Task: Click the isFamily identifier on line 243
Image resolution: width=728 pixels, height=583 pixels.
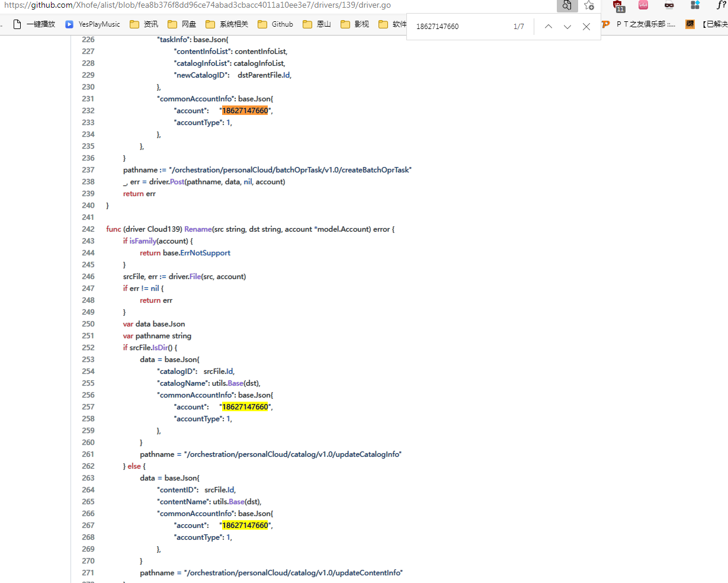Action: pos(142,241)
